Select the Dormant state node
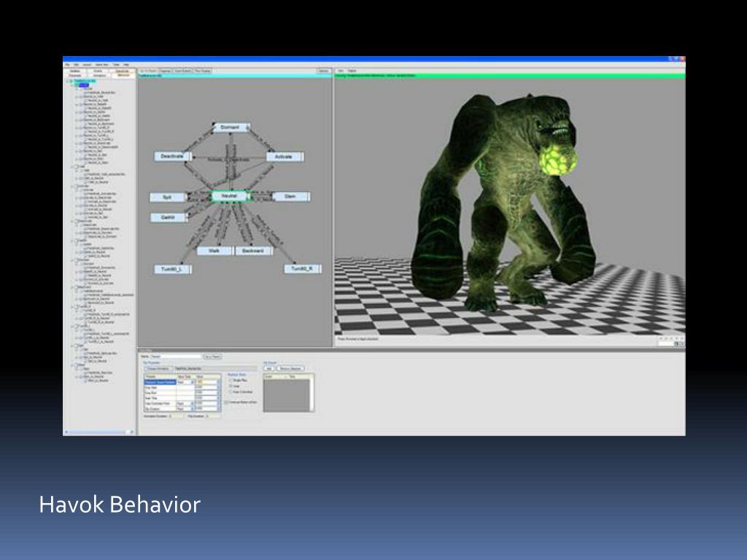747x560 pixels. tap(231, 128)
